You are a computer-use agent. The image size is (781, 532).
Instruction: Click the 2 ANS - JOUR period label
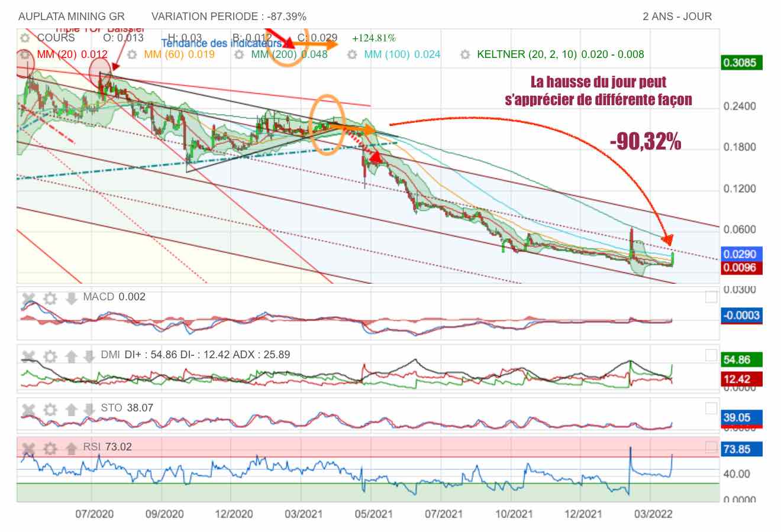coord(677,17)
